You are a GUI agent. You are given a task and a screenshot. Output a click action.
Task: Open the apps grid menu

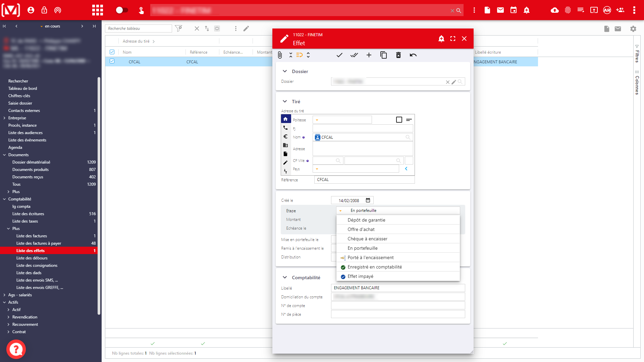click(98, 10)
